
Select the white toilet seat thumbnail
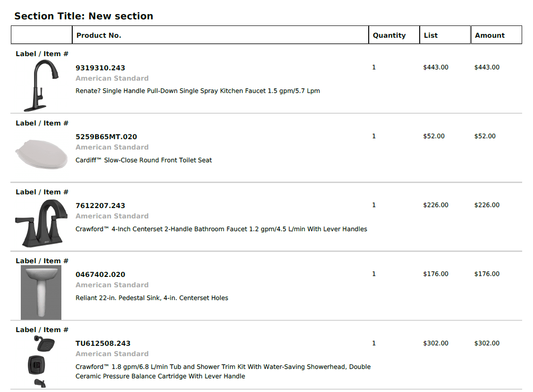tap(42, 154)
